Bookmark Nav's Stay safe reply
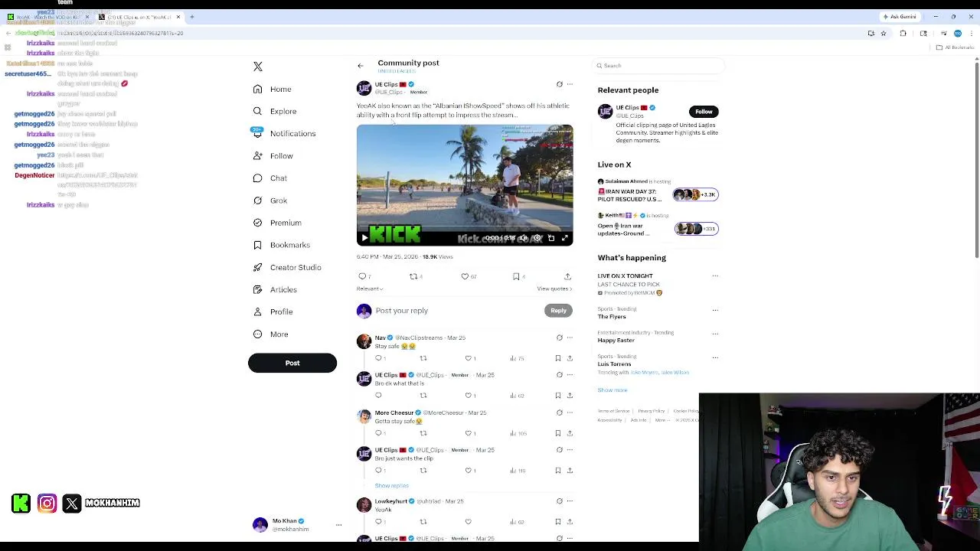Screen dimensions: 980x551 click(x=558, y=358)
